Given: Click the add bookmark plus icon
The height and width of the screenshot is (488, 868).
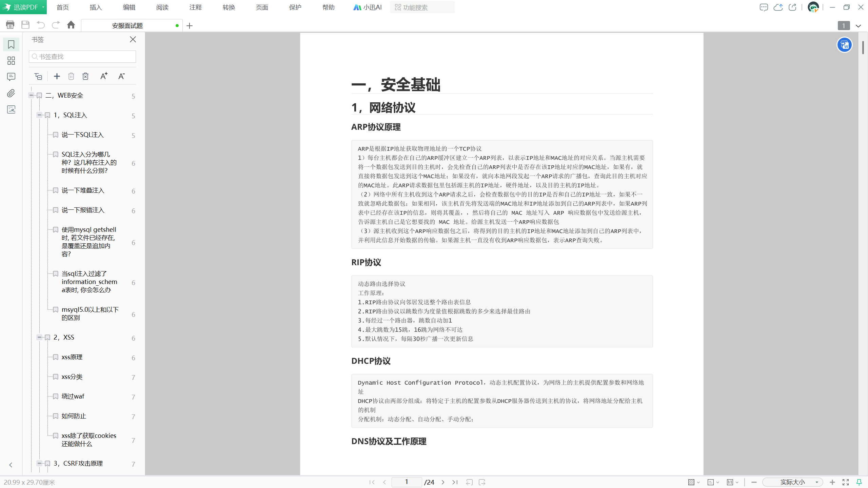Looking at the screenshot, I should pos(57,76).
